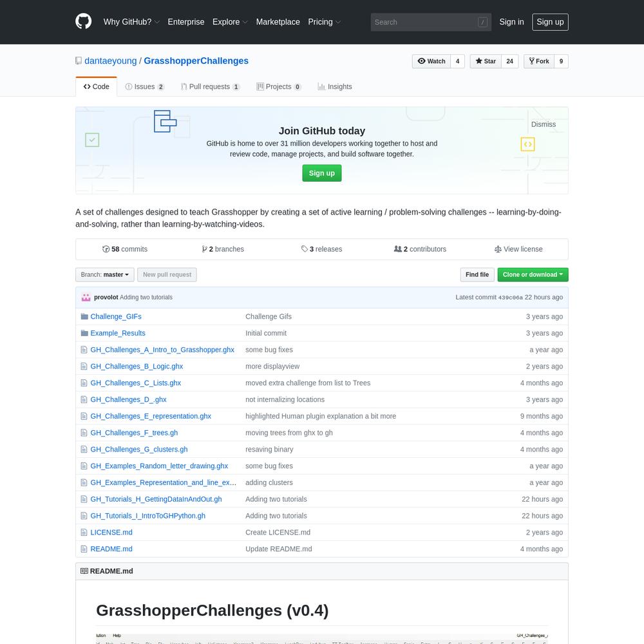Expand the Explore menu
Screen dimensions: 644x644
coord(230,22)
